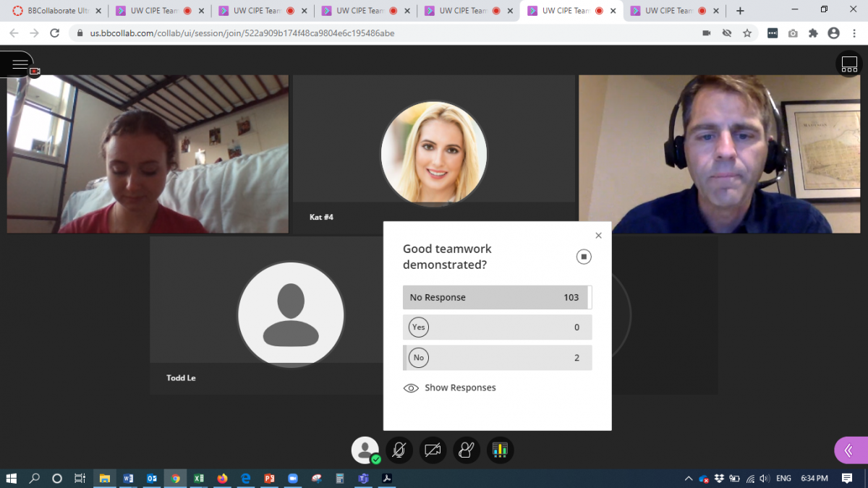868x488 pixels.
Task: Reload the current page
Action: 54,33
